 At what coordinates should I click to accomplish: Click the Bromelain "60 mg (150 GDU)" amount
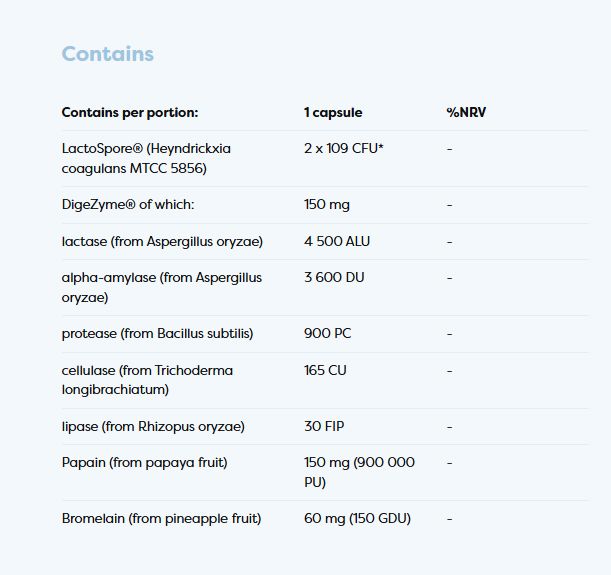358,518
